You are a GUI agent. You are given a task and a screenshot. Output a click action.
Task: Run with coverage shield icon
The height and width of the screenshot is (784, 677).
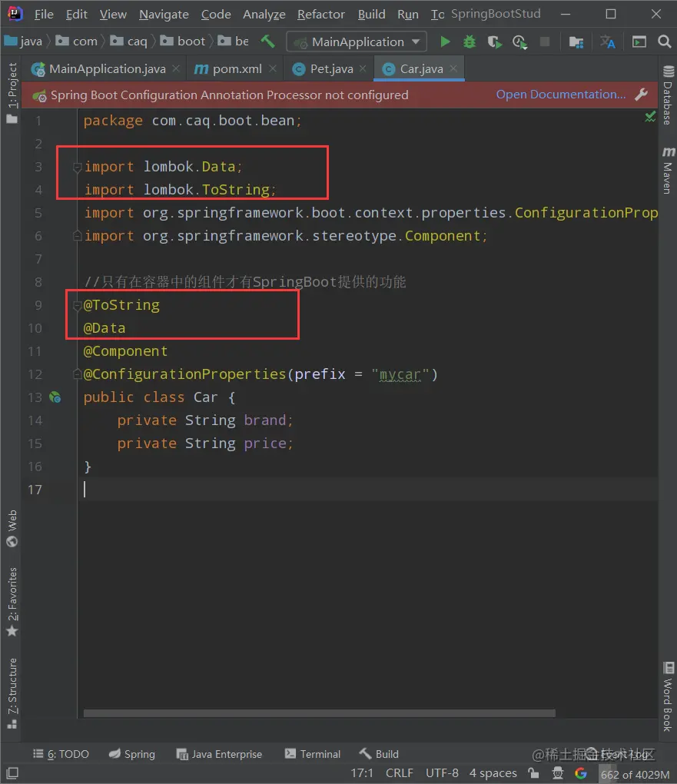(x=494, y=42)
